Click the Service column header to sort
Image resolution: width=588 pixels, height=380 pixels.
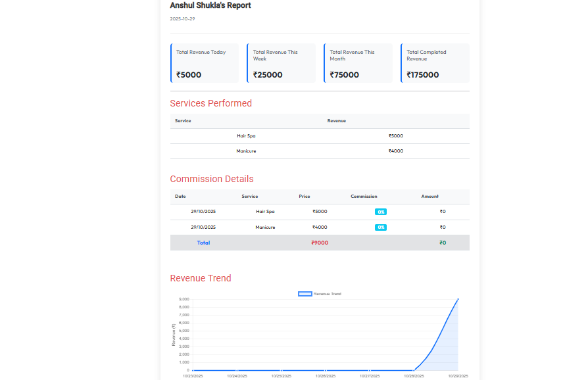251,196
